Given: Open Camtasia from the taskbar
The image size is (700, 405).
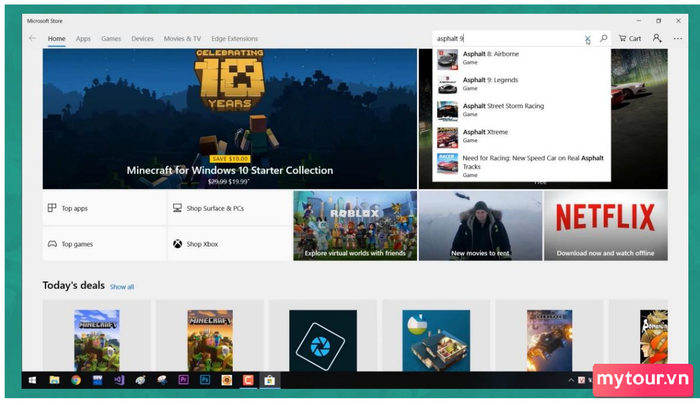Looking at the screenshot, I should [x=248, y=380].
